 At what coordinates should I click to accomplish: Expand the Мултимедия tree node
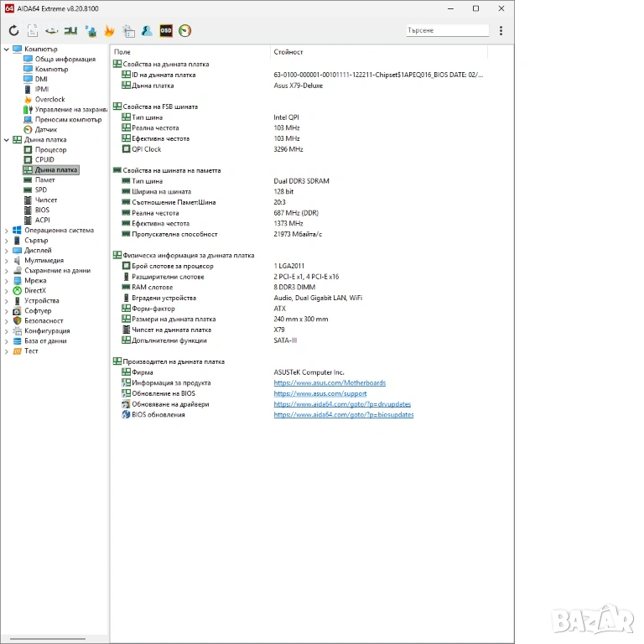[7, 261]
